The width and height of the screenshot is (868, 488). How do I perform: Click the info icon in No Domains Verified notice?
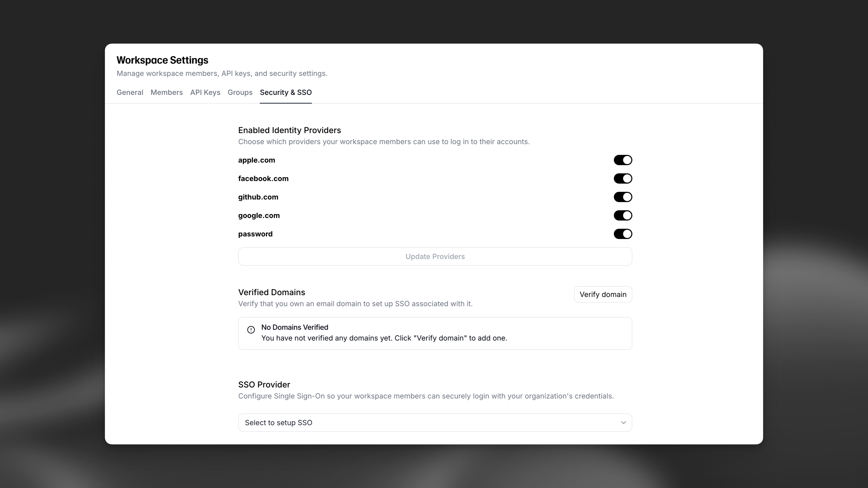click(x=251, y=329)
